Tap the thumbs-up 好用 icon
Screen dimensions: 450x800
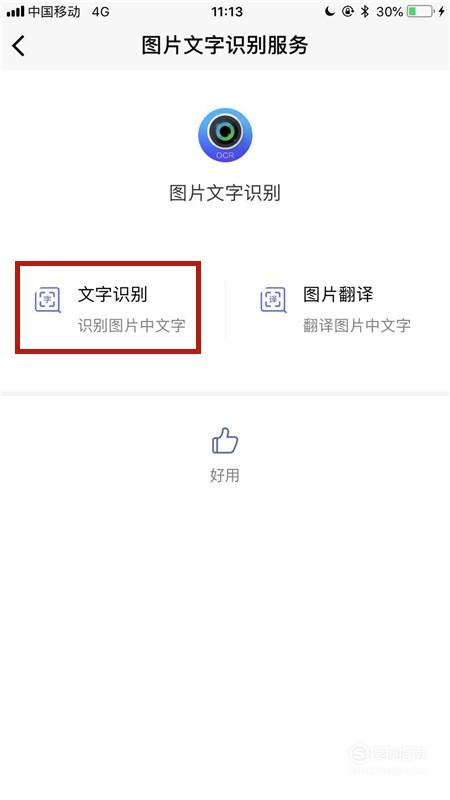[225, 441]
